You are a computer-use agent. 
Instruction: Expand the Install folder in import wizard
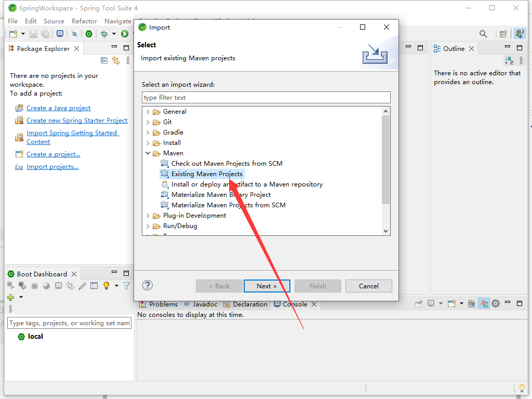(148, 143)
